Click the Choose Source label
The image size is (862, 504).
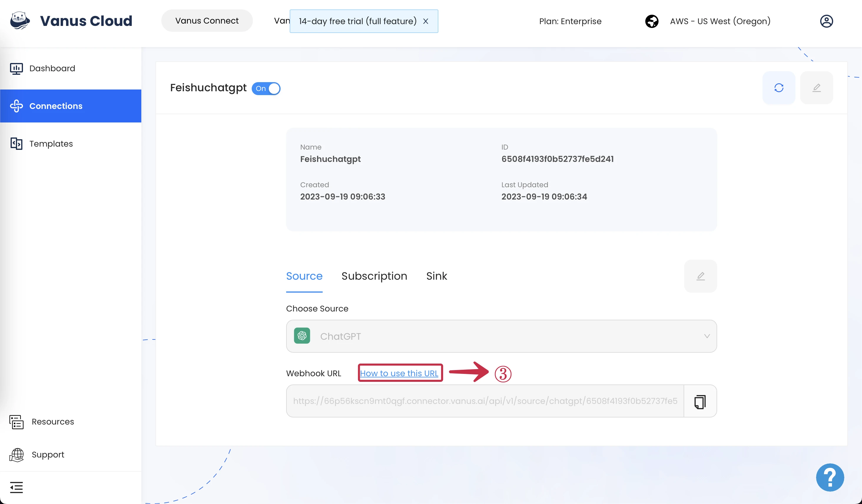coord(317,309)
